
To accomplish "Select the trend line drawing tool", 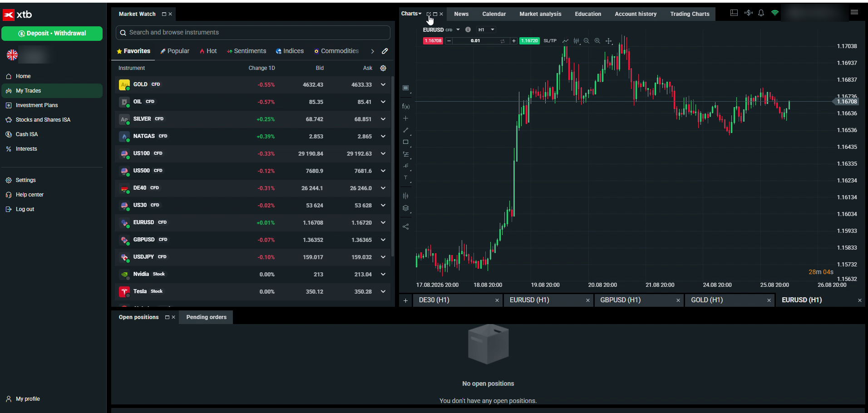I will coord(406,130).
